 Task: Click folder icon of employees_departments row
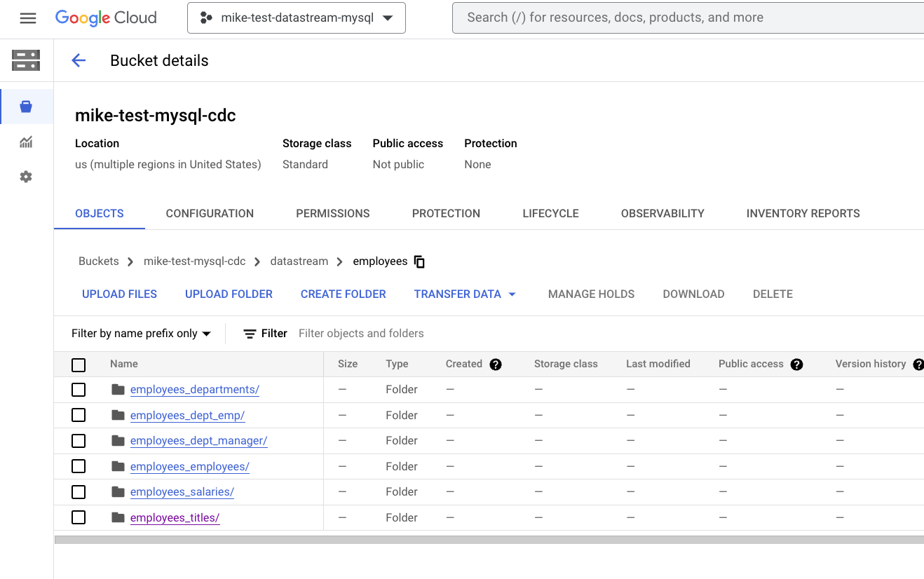coord(118,389)
